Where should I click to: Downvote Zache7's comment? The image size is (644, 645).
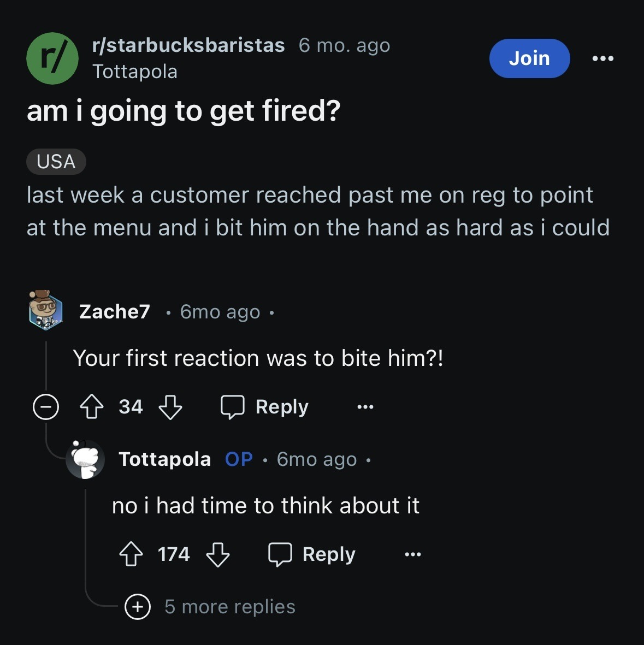(170, 407)
